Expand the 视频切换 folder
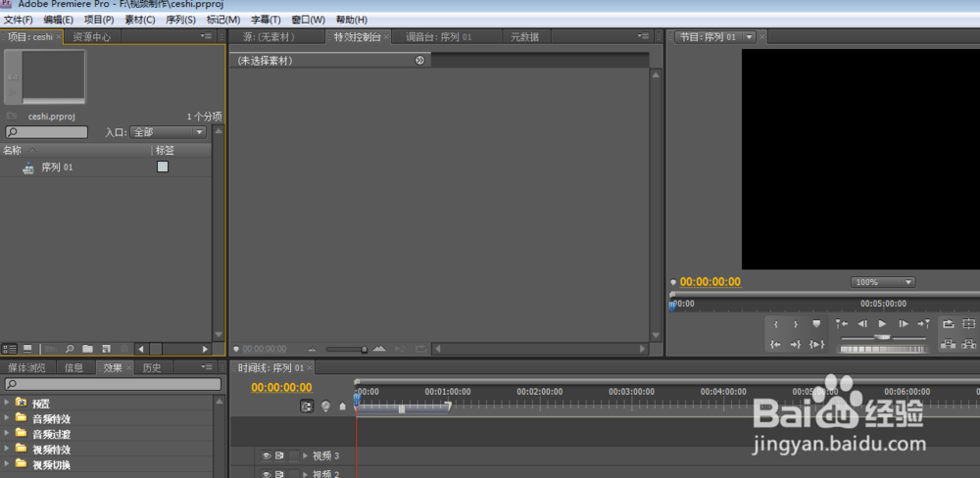This screenshot has width=980, height=478. (7, 464)
